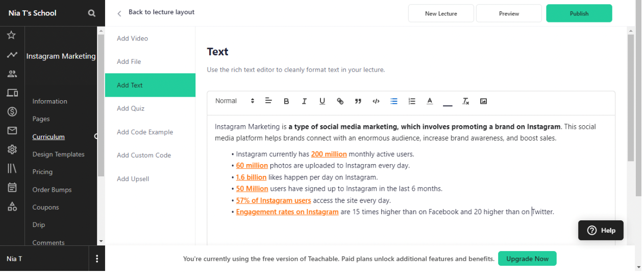
Task: Open the Emails envelope icon in sidebar
Action: pyautogui.click(x=12, y=131)
